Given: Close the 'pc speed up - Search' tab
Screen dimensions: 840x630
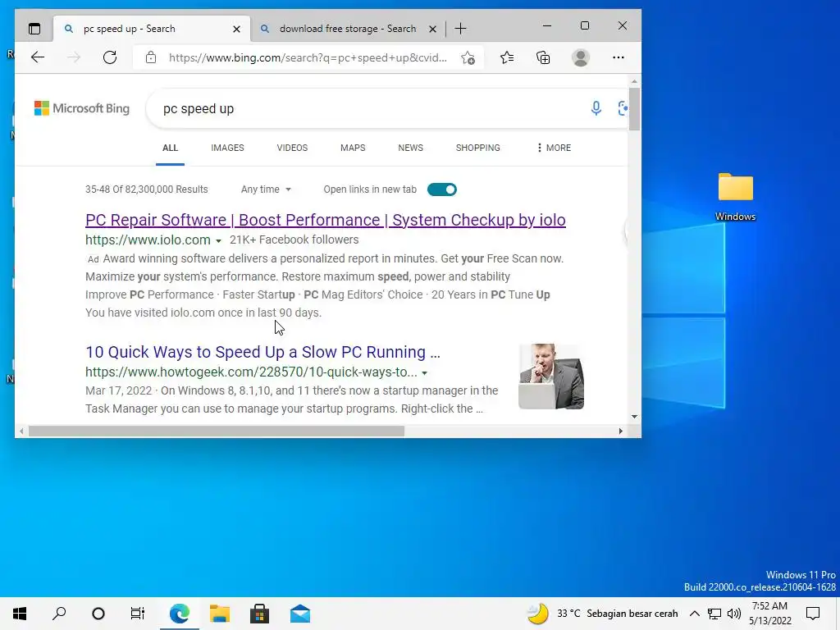Looking at the screenshot, I should click(236, 29).
